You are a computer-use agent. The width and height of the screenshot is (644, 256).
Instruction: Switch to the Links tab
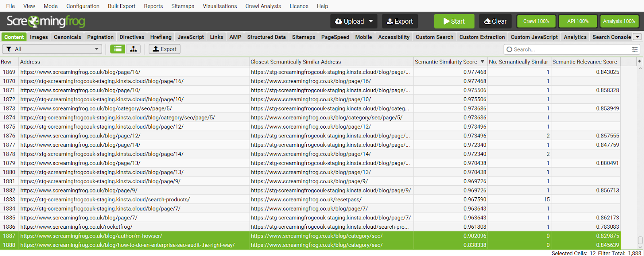[217, 37]
